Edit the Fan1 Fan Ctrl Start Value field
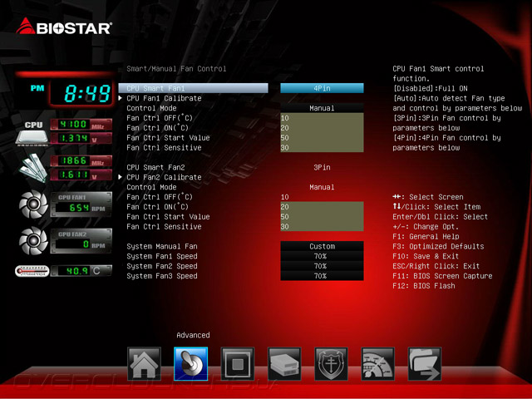Screen dimensions: 532x399 click(322, 138)
